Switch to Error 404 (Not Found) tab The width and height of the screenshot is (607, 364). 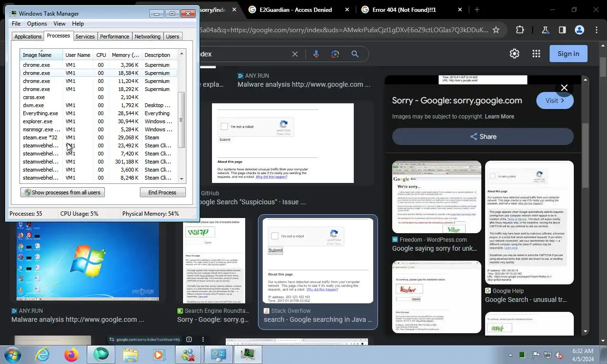[404, 9]
